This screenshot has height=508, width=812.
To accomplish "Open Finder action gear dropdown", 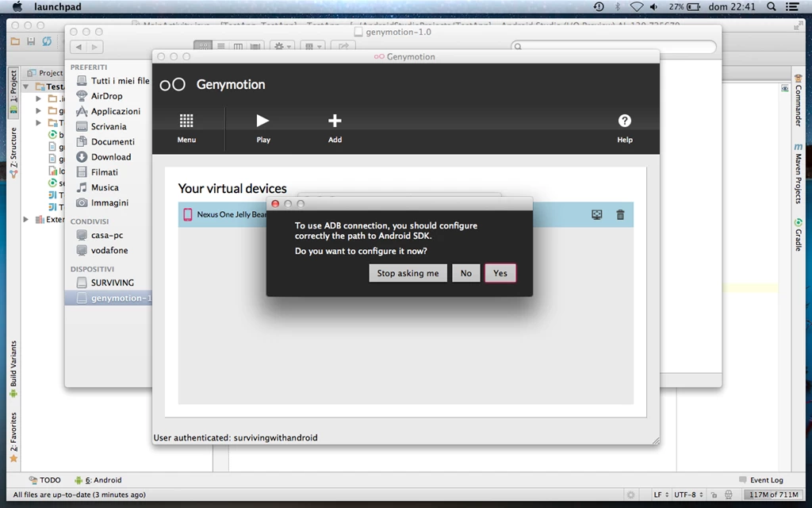I will click(x=283, y=47).
